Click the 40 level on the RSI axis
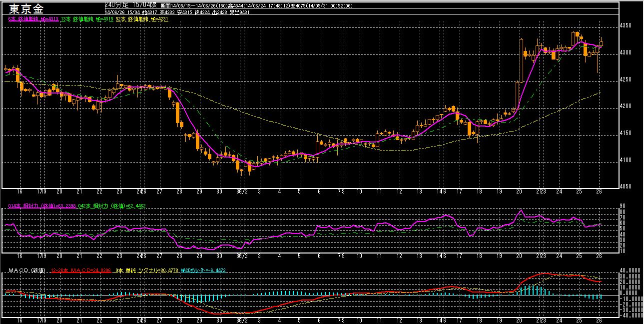 pyautogui.click(x=623, y=234)
